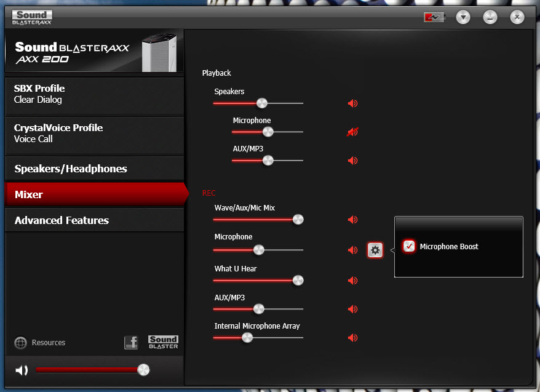The width and height of the screenshot is (540, 392).
Task: Mute master volume with the speaker icon
Action: pos(22,370)
